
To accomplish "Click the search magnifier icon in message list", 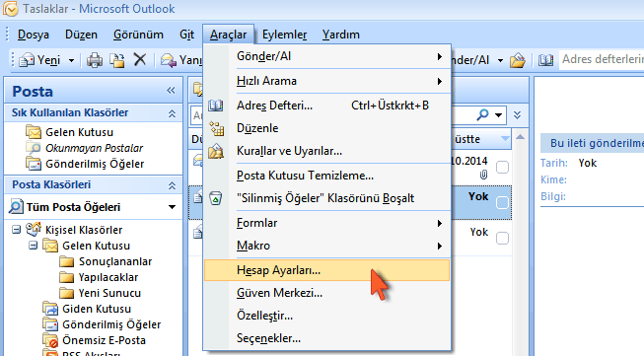I will tap(482, 115).
